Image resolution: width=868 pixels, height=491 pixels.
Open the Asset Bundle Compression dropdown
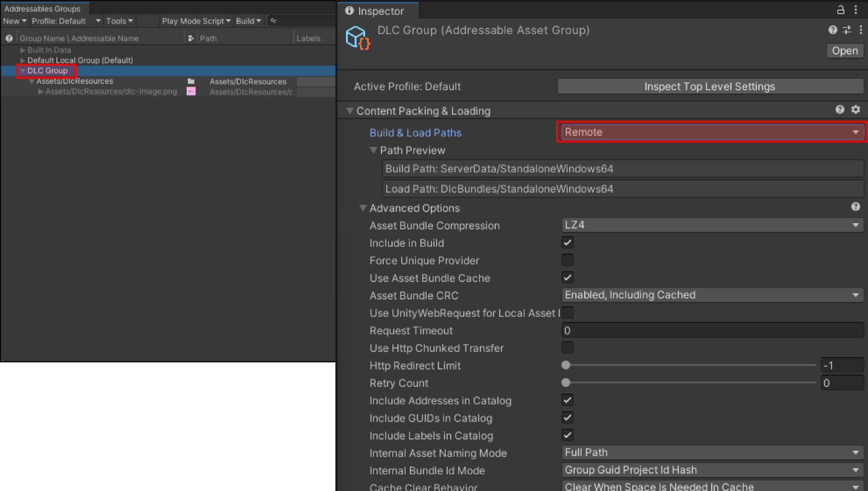click(712, 225)
